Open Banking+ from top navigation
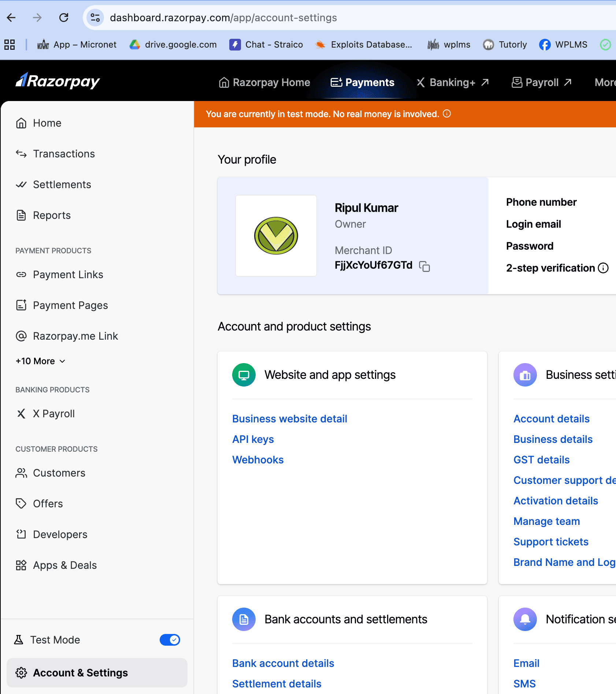The width and height of the screenshot is (616, 694). (453, 82)
